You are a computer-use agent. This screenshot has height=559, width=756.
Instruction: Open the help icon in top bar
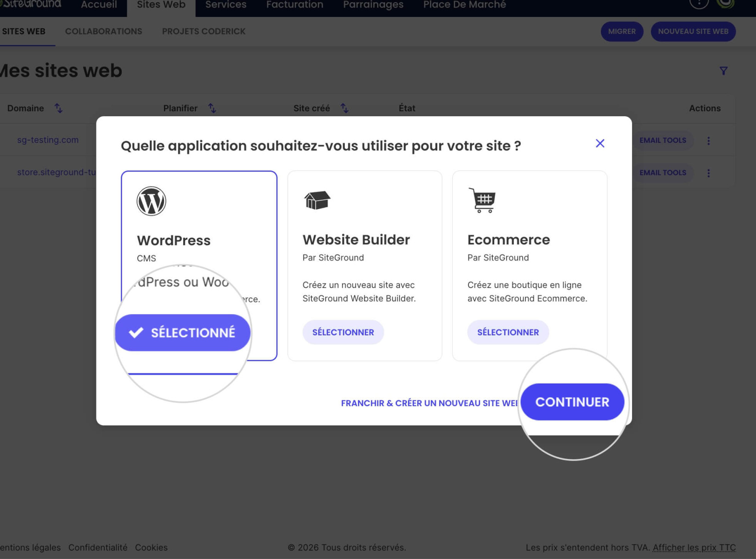[699, 3]
